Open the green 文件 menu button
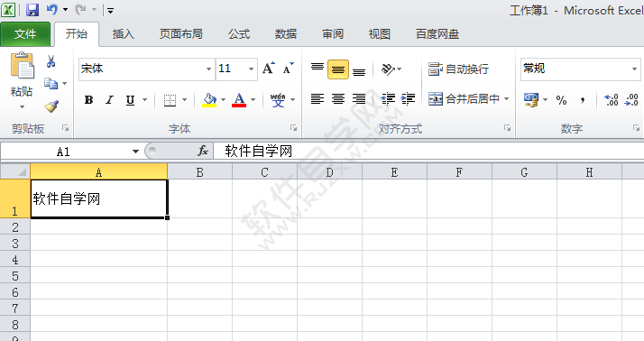The width and height of the screenshot is (644, 341). (25, 34)
